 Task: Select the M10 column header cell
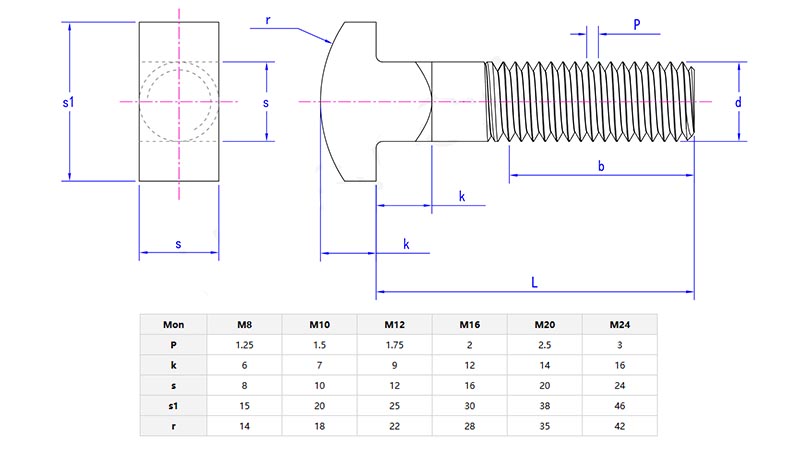coord(319,324)
